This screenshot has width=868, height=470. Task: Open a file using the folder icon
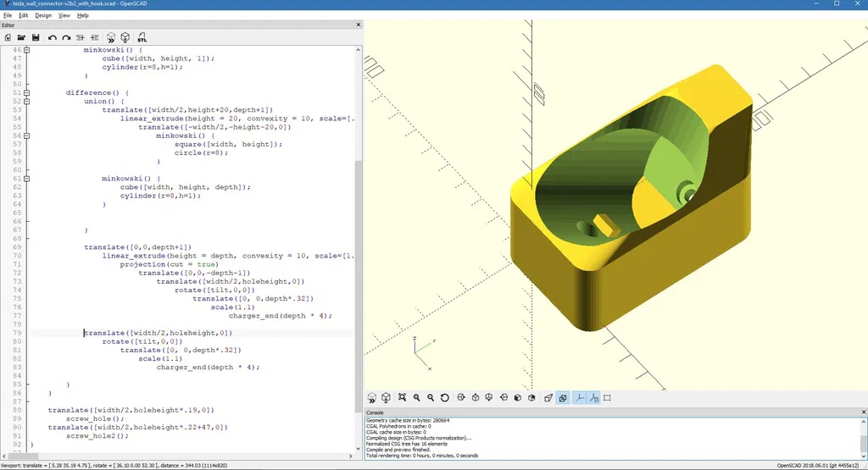pos(21,37)
